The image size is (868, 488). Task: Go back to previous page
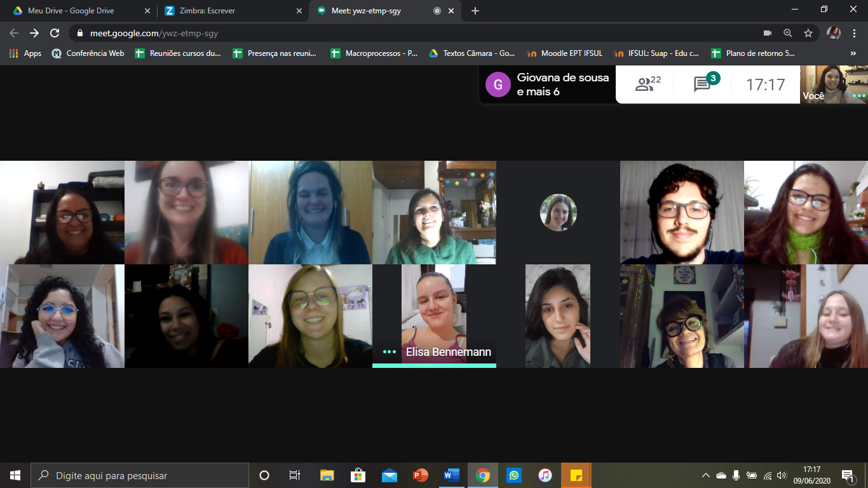tap(14, 33)
